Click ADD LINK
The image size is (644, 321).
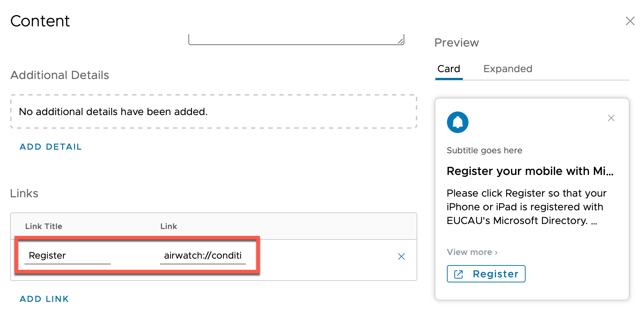(44, 299)
